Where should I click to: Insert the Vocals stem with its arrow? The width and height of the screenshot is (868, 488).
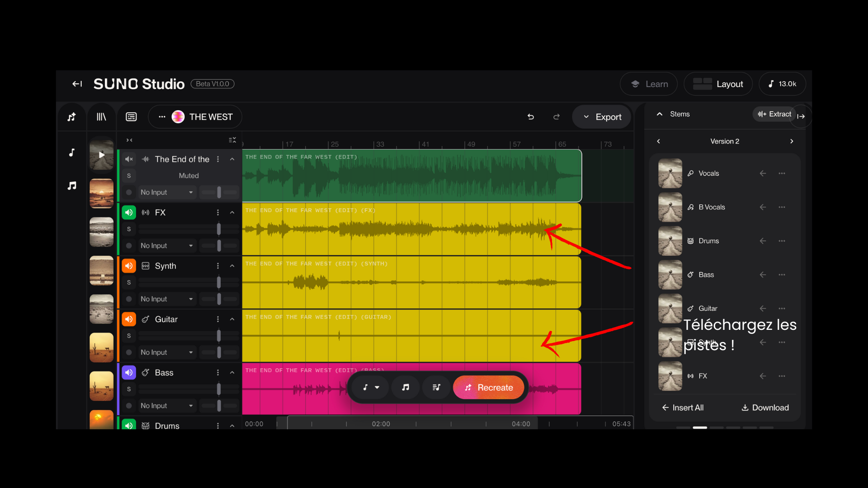[763, 174]
